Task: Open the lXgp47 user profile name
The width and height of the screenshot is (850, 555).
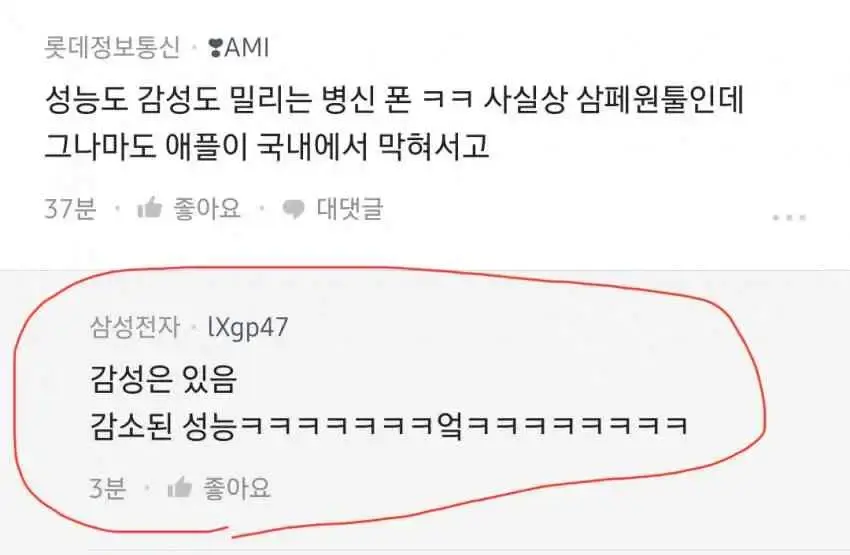Action: point(248,328)
